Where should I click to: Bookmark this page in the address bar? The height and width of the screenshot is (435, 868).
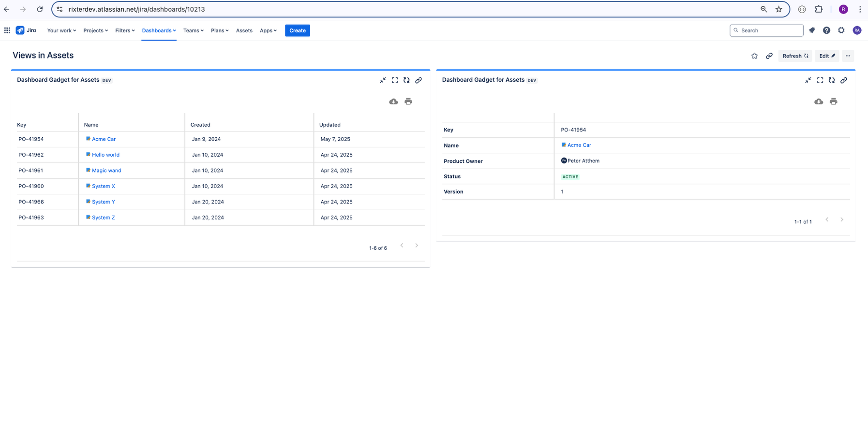(778, 9)
